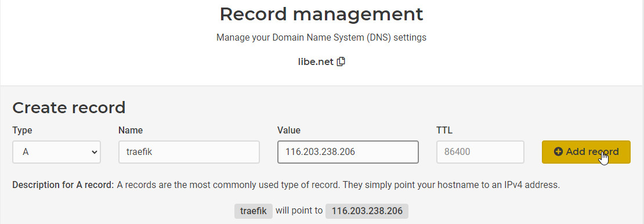Click the 'TTL' field label
This screenshot has width=644, height=224.
(x=444, y=131)
